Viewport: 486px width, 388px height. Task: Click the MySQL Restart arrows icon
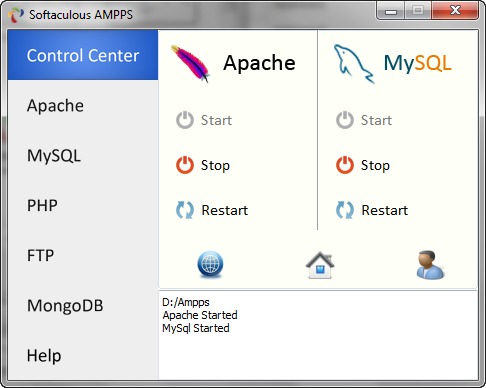click(x=345, y=210)
